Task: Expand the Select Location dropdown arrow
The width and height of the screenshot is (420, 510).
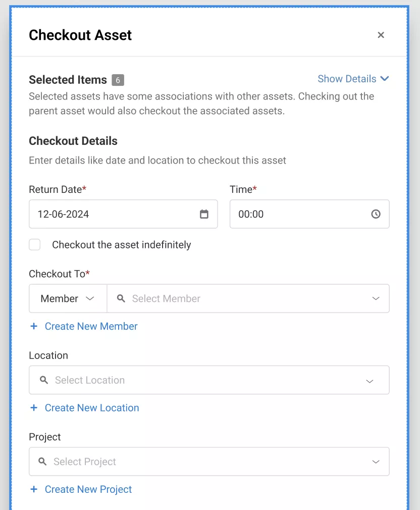Action: coord(370,380)
